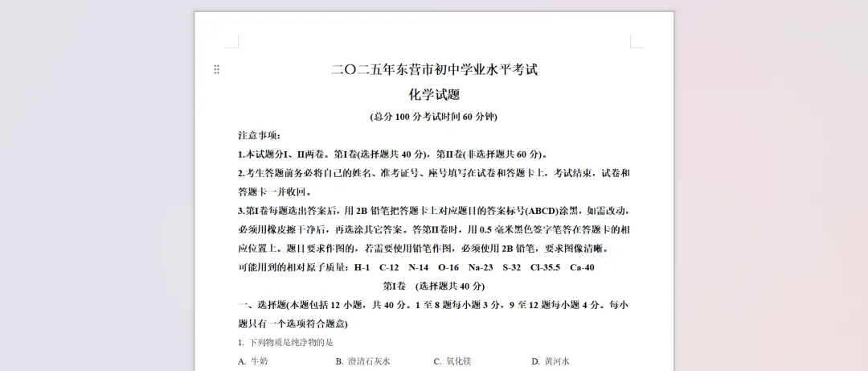Click the line starting 必须用橡皮擦干净后
This screenshot has height=371, width=868.
coord(434,229)
